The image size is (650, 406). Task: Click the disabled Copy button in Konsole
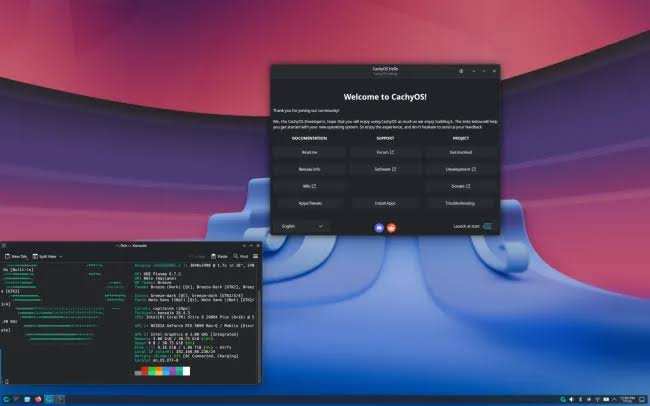197,256
